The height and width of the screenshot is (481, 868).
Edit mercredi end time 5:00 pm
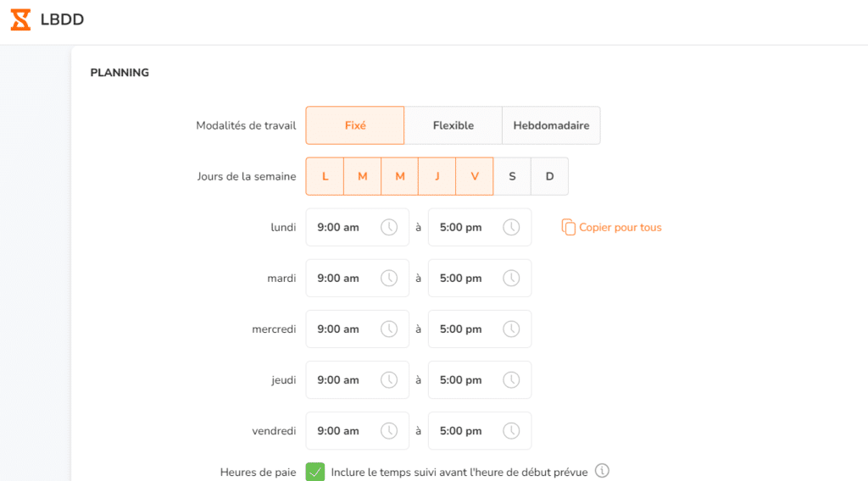[480, 329]
